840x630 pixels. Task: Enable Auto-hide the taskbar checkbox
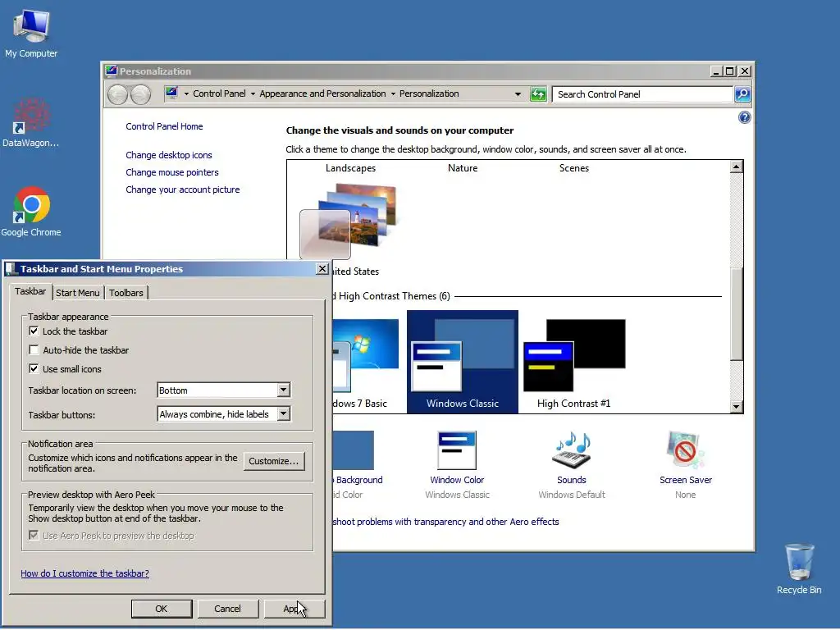(x=34, y=349)
